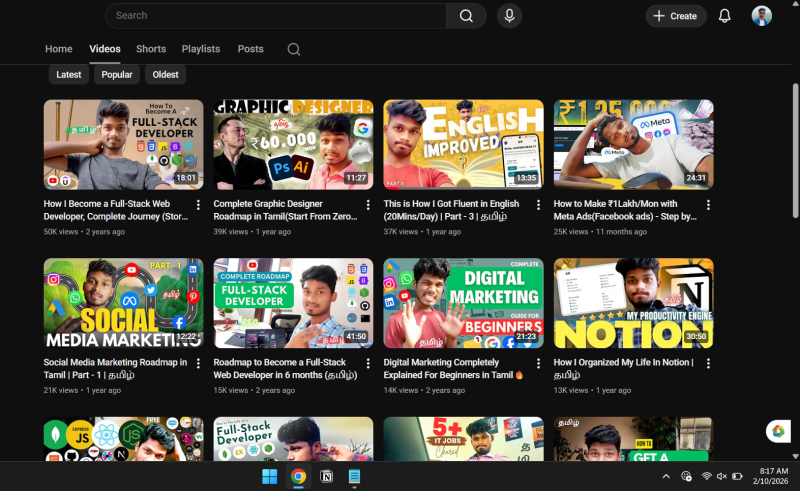Click the search magnifier button
The image size is (800, 491).
pyautogui.click(x=466, y=16)
